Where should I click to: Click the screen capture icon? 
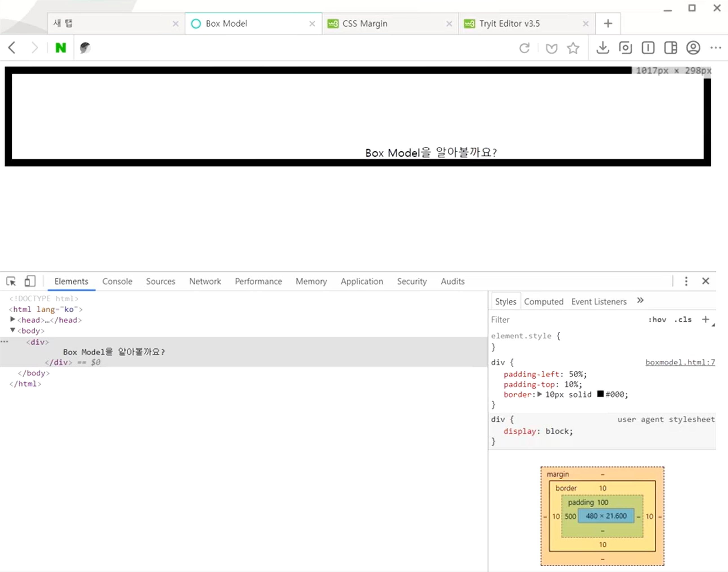coord(625,48)
